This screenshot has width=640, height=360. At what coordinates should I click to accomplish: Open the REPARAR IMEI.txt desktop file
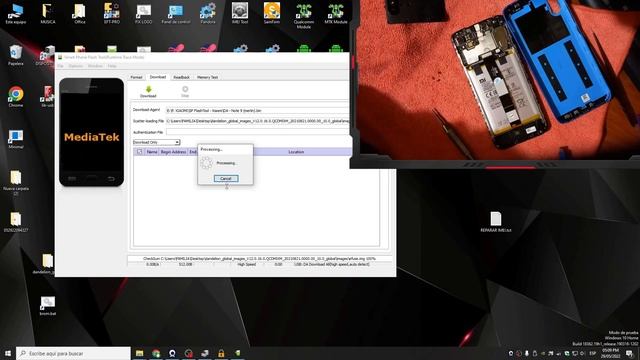tap(496, 222)
